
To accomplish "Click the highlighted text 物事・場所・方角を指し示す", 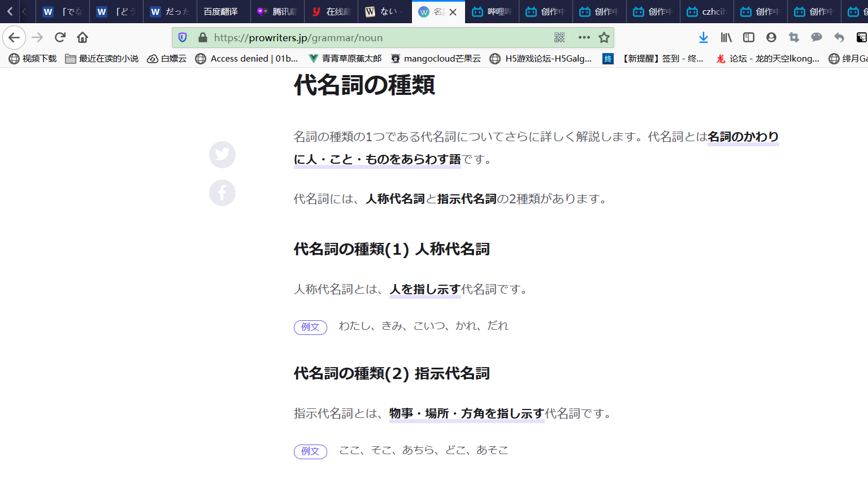I will 467,413.
